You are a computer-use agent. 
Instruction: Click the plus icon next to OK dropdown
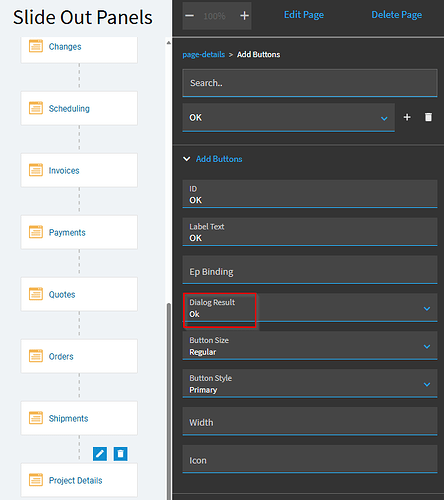[407, 117]
